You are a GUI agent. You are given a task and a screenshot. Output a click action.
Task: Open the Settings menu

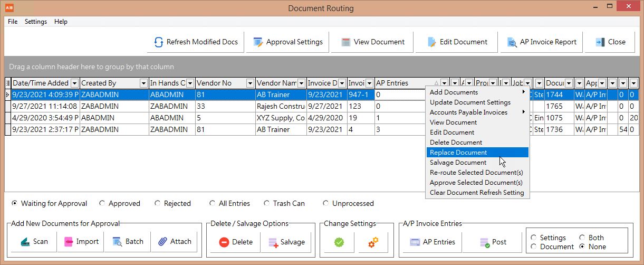pyautogui.click(x=36, y=22)
